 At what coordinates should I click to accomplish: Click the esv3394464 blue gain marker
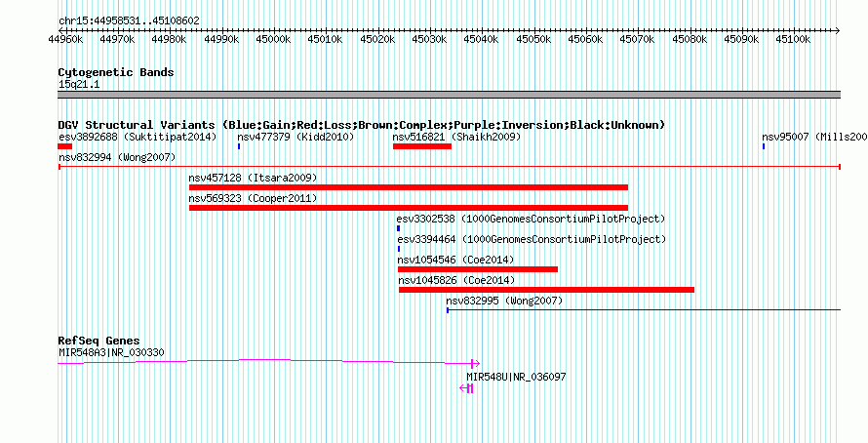pos(399,249)
